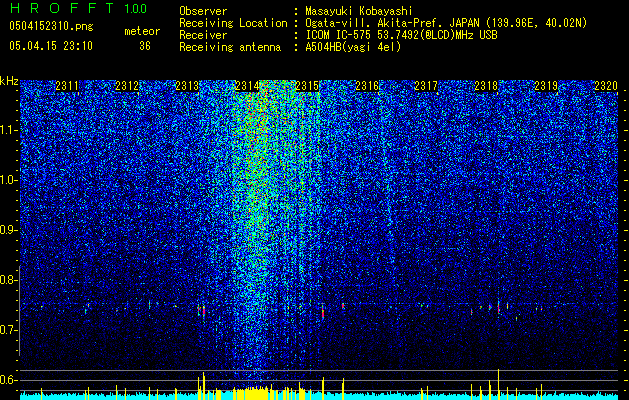The width and height of the screenshot is (629, 400).
Task: Click the Receiving Location label
Action: tap(233, 23)
